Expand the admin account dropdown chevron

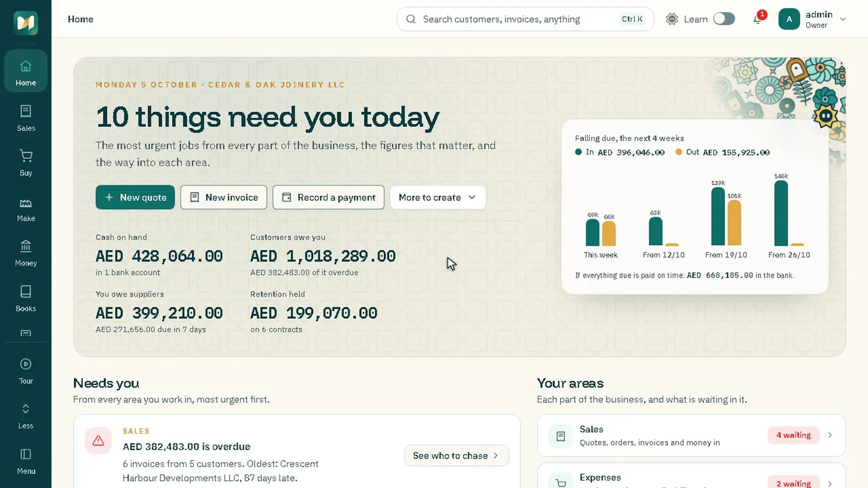[843, 19]
